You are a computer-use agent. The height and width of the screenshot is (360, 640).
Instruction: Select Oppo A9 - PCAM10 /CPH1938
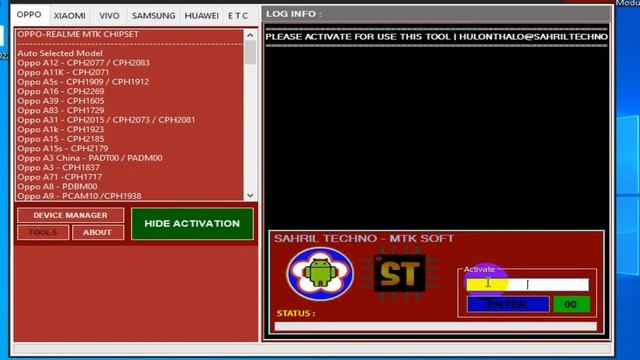click(80, 196)
